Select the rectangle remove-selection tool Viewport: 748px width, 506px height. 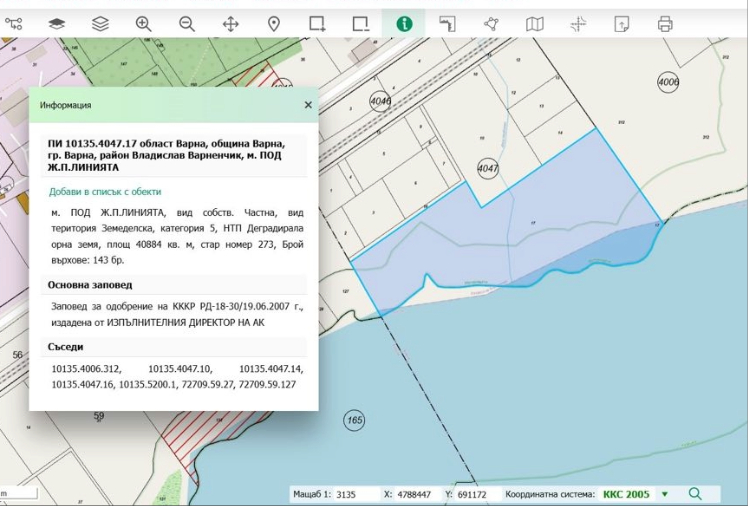pos(361,23)
